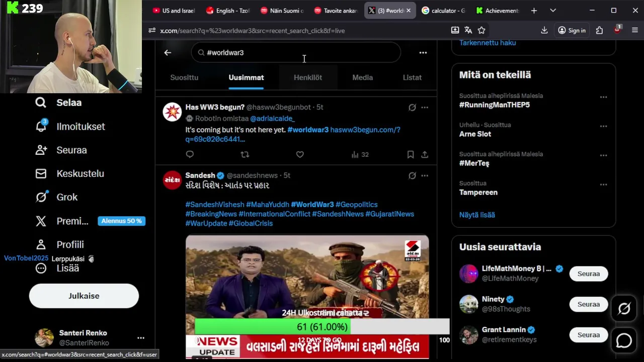Open Selaa in the sidebar

pyautogui.click(x=58, y=103)
